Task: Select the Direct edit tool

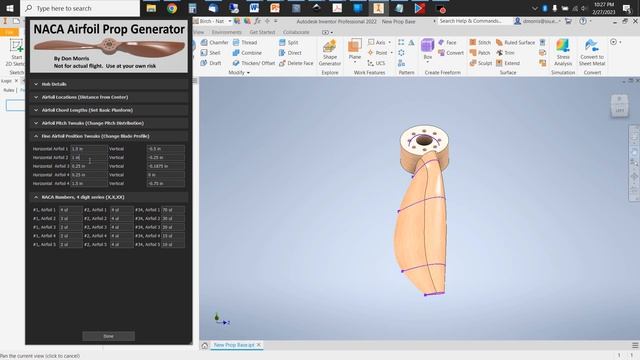Action: pos(290,53)
